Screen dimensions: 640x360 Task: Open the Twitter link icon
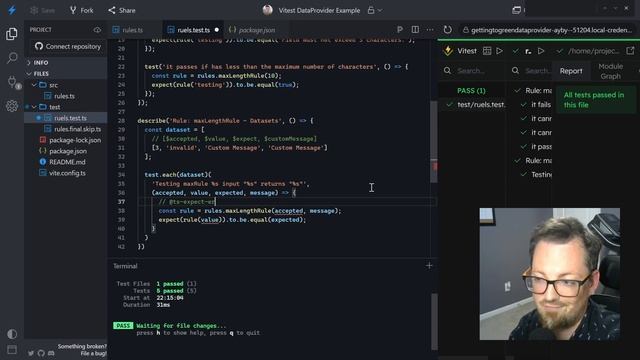point(31,353)
